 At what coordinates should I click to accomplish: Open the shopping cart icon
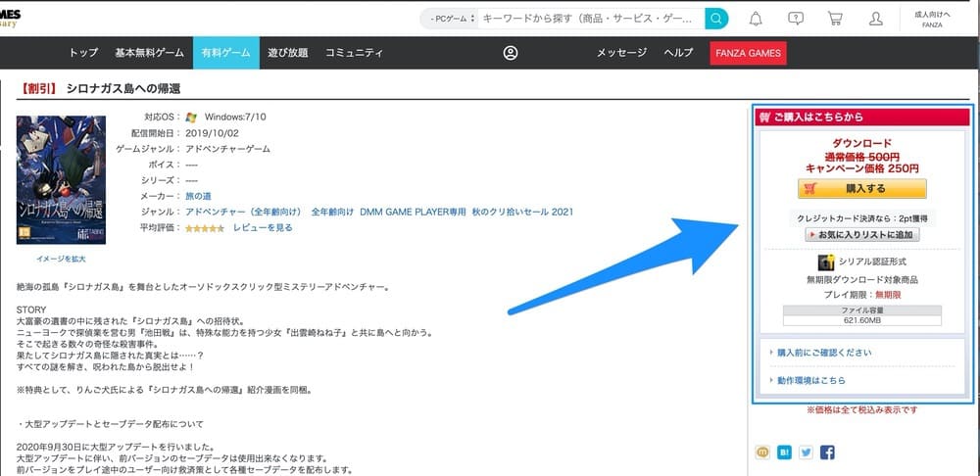click(x=835, y=19)
